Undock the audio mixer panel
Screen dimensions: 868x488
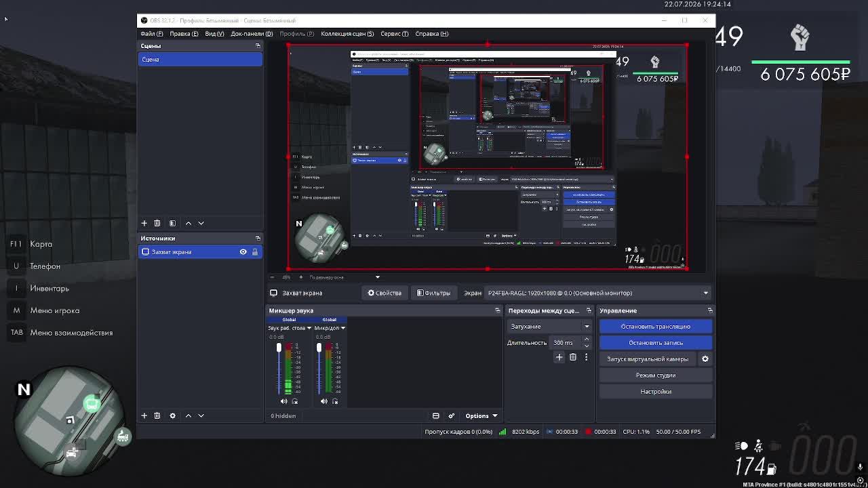point(497,310)
